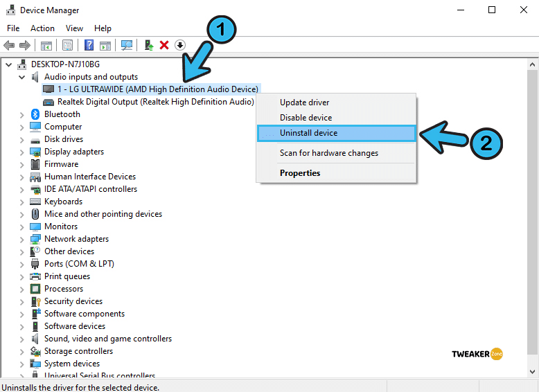
Task: Click the Device Manager title bar icon
Action: [x=10, y=10]
